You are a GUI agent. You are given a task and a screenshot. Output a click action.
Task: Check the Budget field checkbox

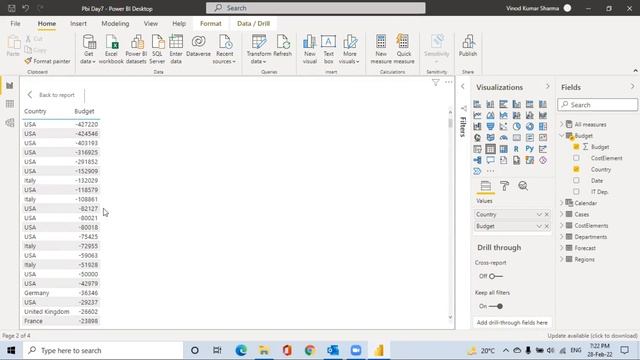[576, 147]
